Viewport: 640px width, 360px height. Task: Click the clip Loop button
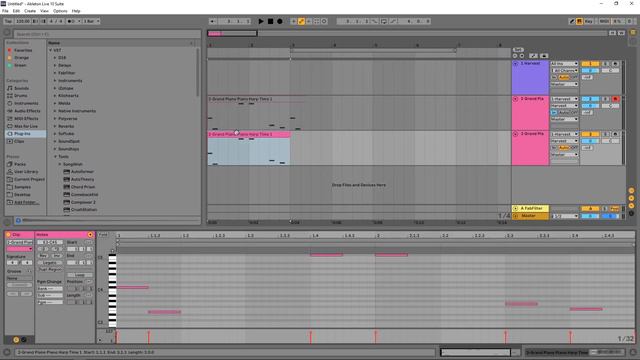(80, 275)
